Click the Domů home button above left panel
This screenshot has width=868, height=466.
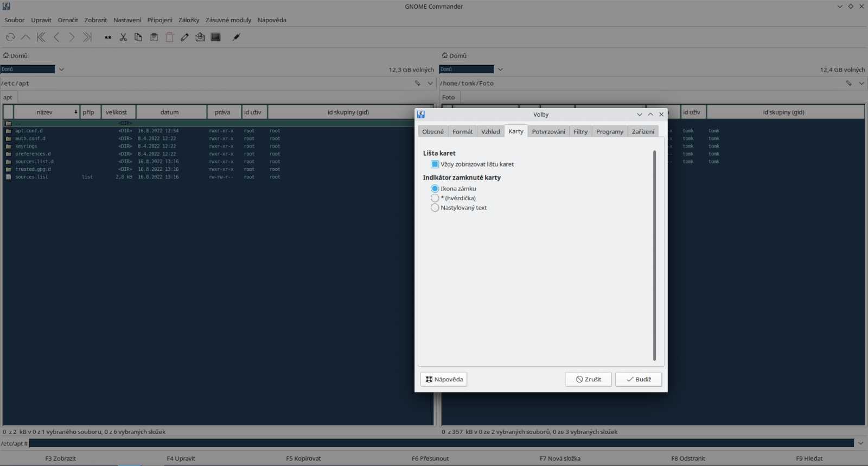pos(15,55)
